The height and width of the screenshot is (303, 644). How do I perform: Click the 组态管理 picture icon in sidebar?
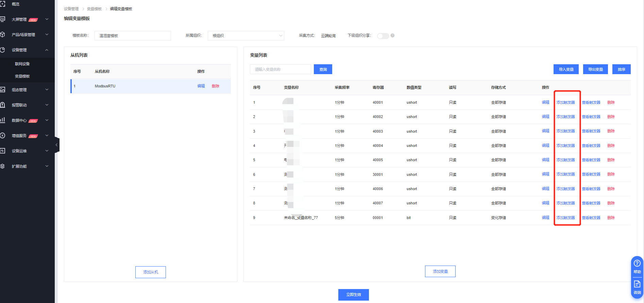pyautogui.click(x=2, y=90)
